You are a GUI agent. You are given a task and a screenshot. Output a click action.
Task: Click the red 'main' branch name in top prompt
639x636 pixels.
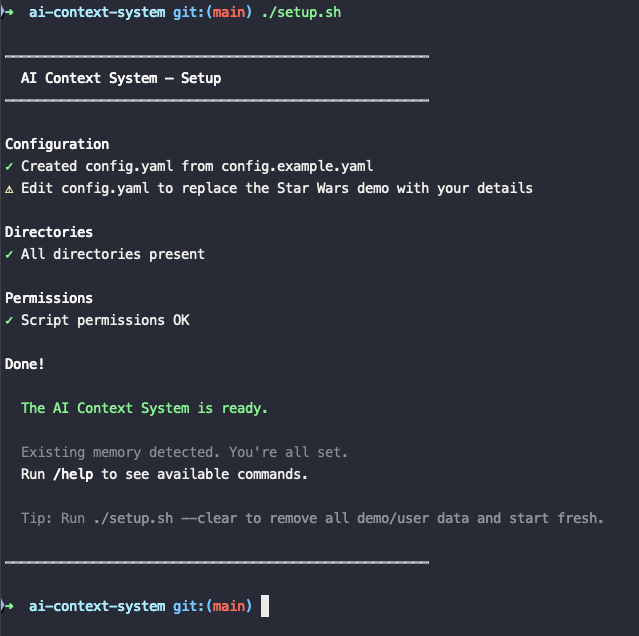pos(229,12)
